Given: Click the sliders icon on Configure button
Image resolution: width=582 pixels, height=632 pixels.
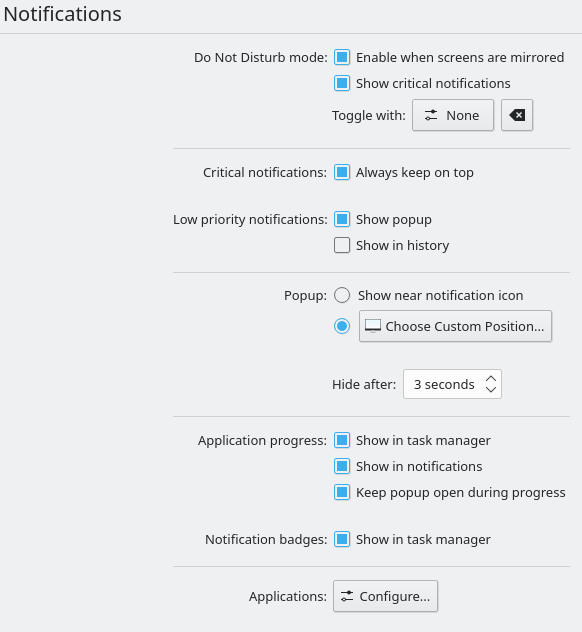Looking at the screenshot, I should (347, 596).
